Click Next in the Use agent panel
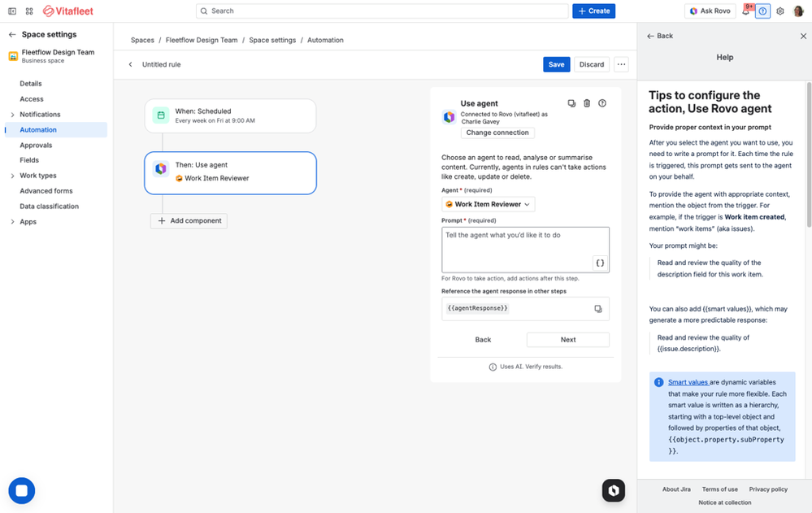This screenshot has height=513, width=812. [x=568, y=340]
